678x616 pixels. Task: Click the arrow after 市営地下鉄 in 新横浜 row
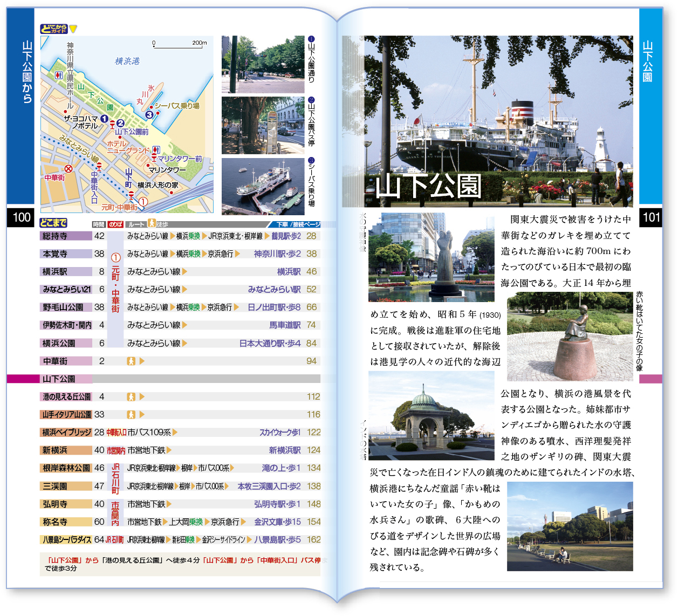coord(169,450)
